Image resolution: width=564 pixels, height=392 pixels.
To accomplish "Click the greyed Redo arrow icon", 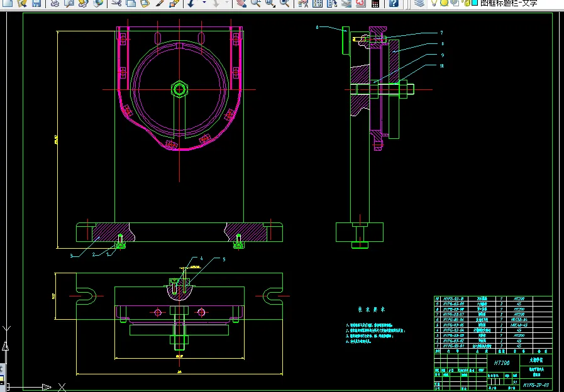I will [x=216, y=3].
